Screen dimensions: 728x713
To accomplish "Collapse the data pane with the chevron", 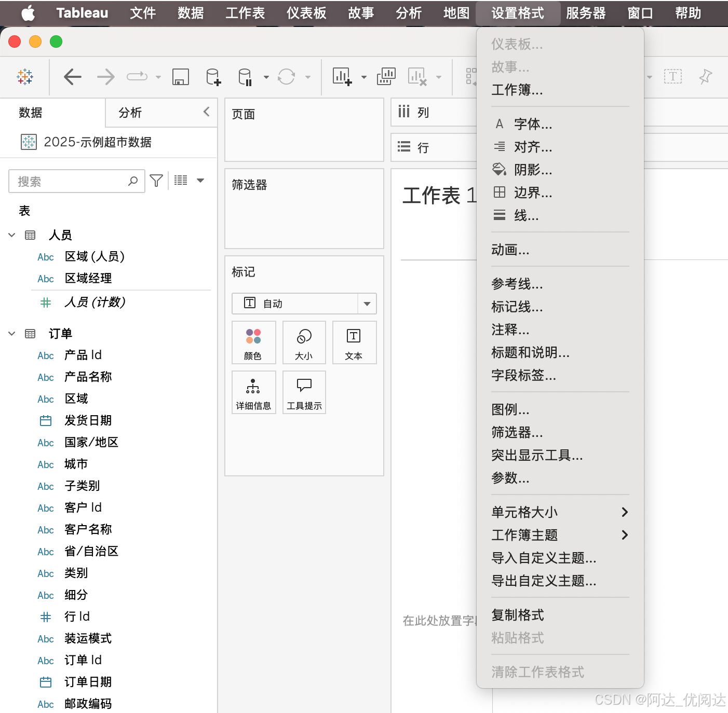I will click(206, 112).
